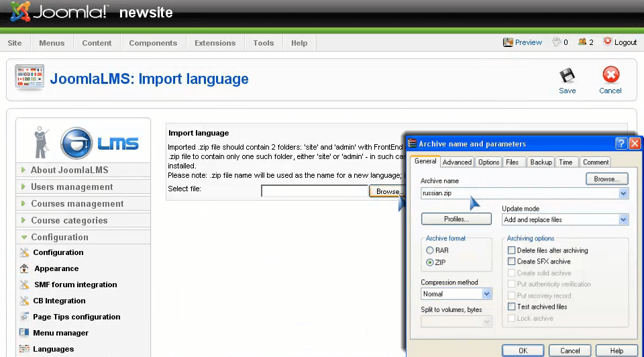The height and width of the screenshot is (357, 644).
Task: Open the Tools menu
Action: pyautogui.click(x=263, y=43)
